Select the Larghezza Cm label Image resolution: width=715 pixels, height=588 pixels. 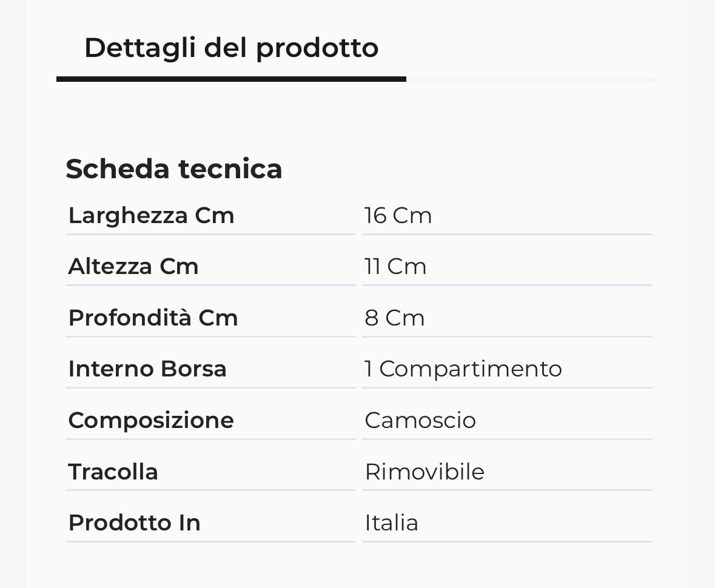[151, 216]
